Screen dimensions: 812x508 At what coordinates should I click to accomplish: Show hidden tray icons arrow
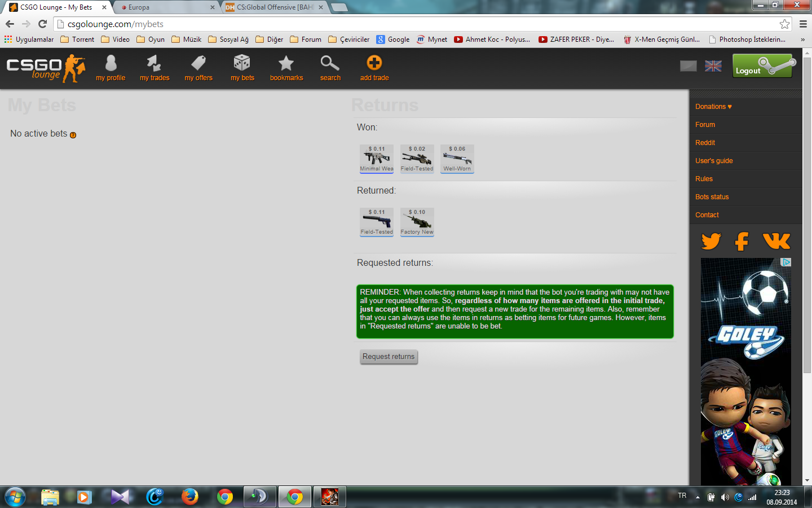[x=698, y=497]
